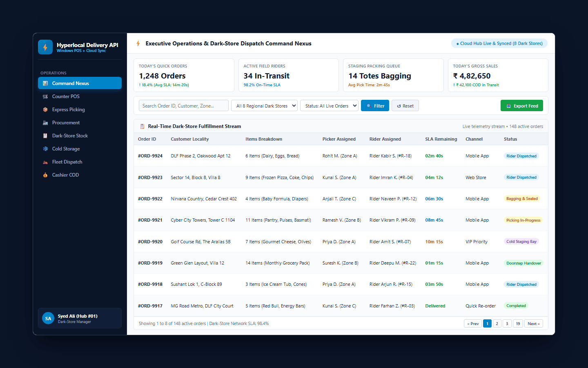Click the Cashier COD money bag icon
Viewport: 588px width, 368px height.
click(45, 175)
